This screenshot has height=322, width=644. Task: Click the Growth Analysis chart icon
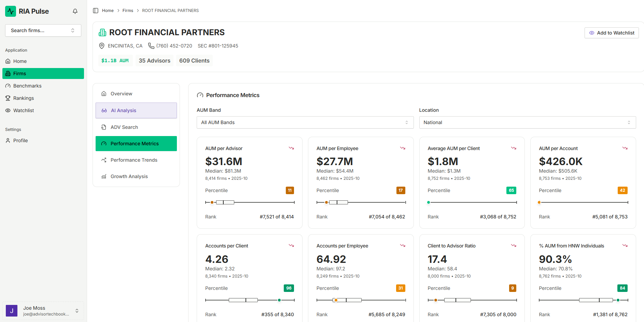[x=104, y=176]
